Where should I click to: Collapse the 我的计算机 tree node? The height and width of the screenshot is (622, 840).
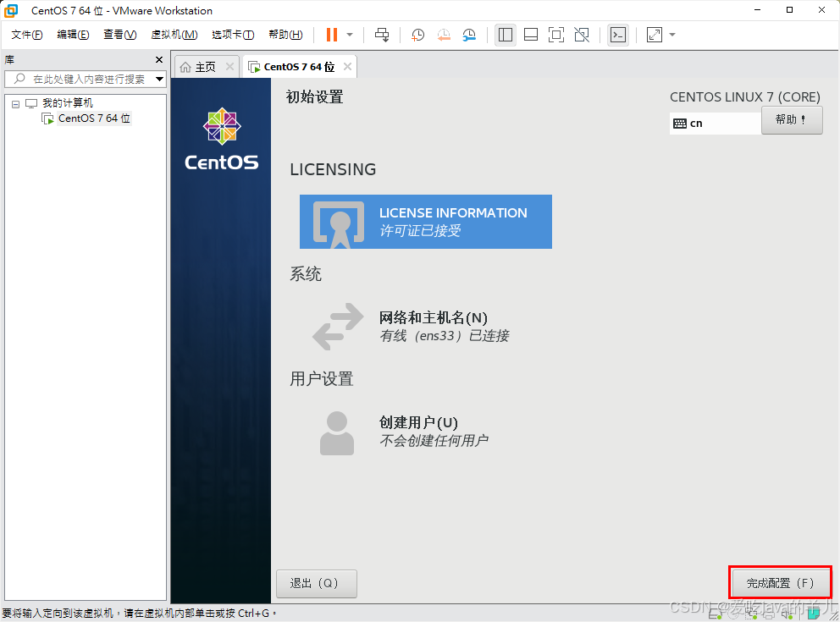[15, 104]
